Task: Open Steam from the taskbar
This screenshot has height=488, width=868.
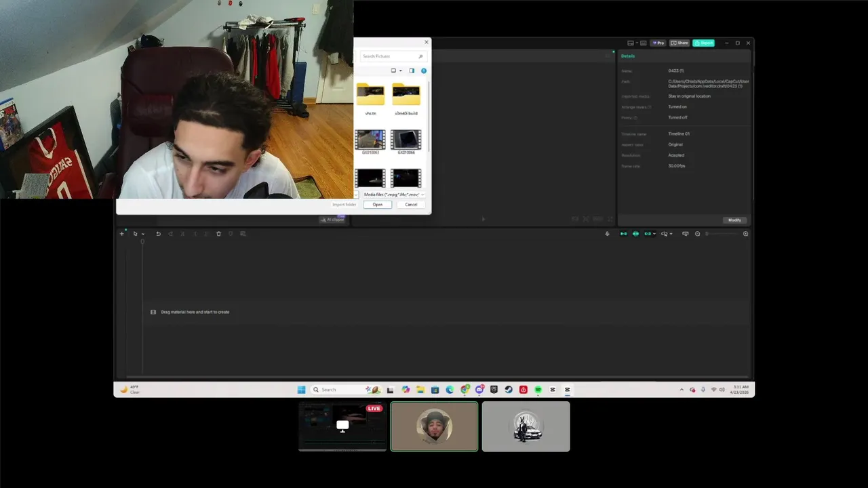Action: (509, 390)
